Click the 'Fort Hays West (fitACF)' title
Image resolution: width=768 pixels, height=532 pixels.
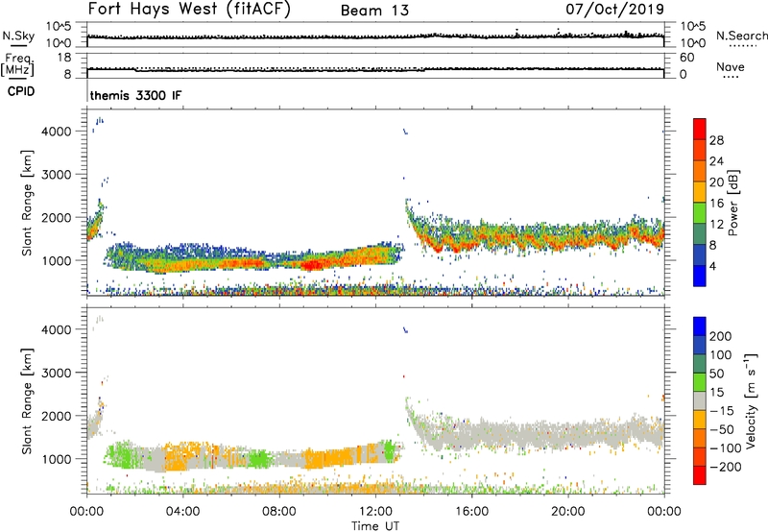(x=189, y=10)
